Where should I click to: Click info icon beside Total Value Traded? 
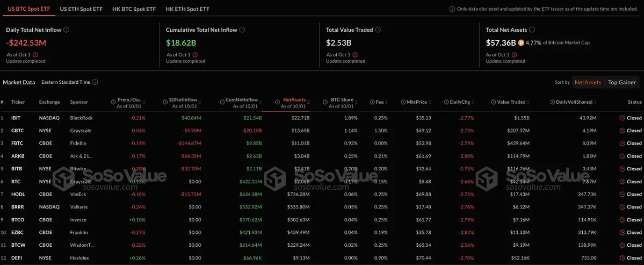[x=378, y=30]
